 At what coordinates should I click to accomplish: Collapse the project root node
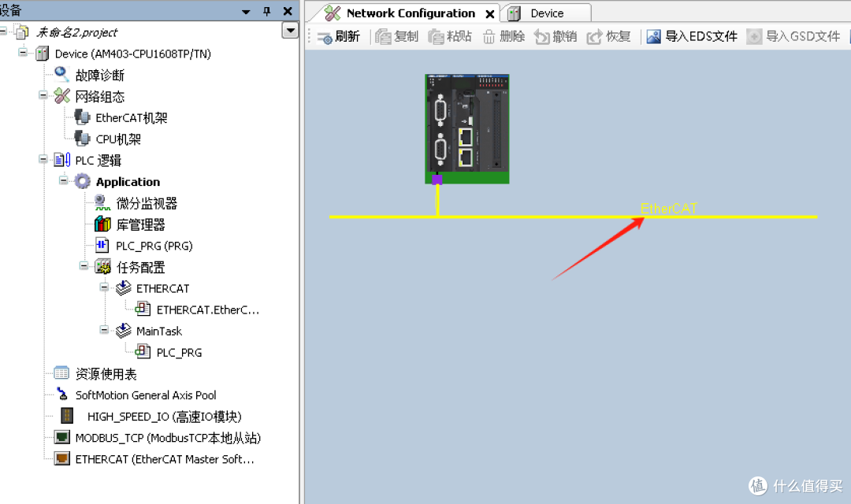click(3, 31)
